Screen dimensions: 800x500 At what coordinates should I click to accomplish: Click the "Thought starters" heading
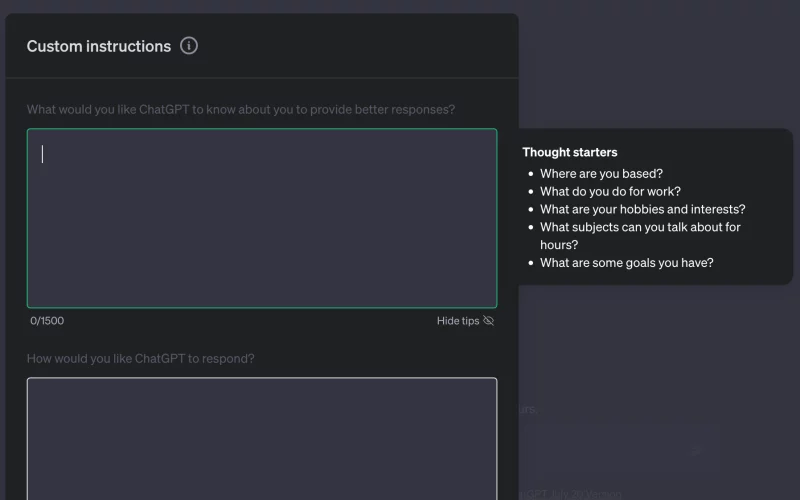point(570,152)
